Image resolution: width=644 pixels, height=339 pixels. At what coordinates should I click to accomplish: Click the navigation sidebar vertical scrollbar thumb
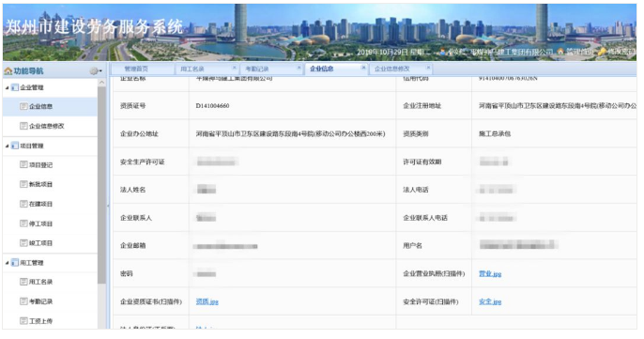(x=101, y=185)
